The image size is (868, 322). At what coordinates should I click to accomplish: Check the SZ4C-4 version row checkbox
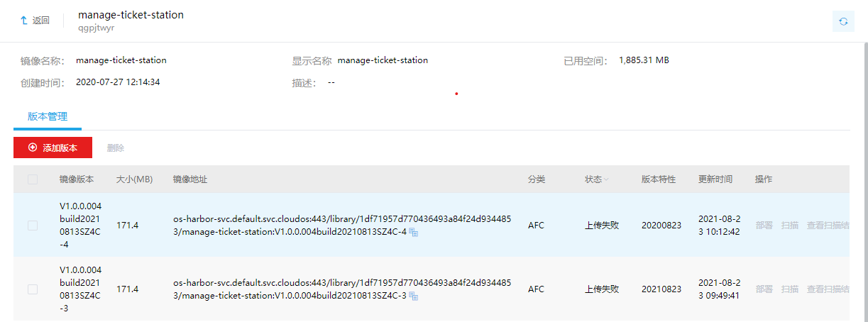33,226
